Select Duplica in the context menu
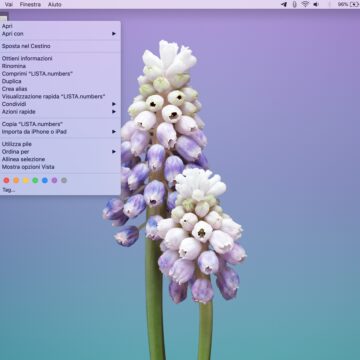This screenshot has height=360, width=360. click(x=60, y=81)
